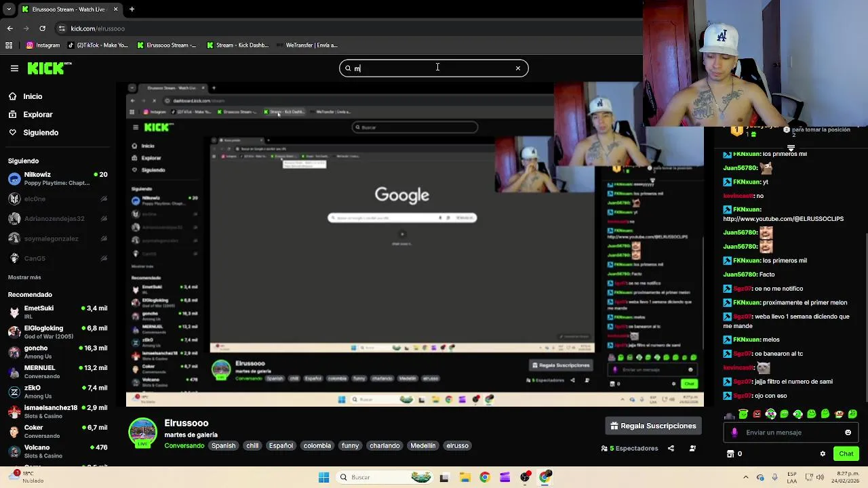The height and width of the screenshot is (488, 868).
Task: Select the Medellin tag
Action: tap(422, 446)
